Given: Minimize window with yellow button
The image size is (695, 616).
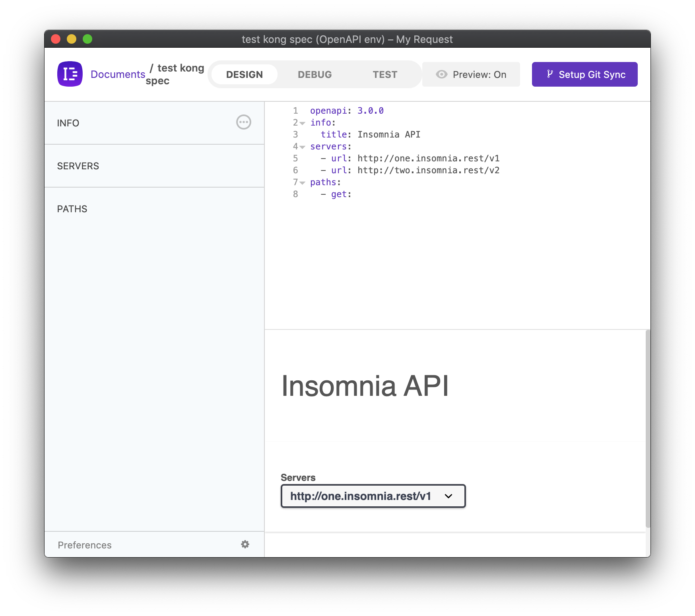Looking at the screenshot, I should click(72, 39).
